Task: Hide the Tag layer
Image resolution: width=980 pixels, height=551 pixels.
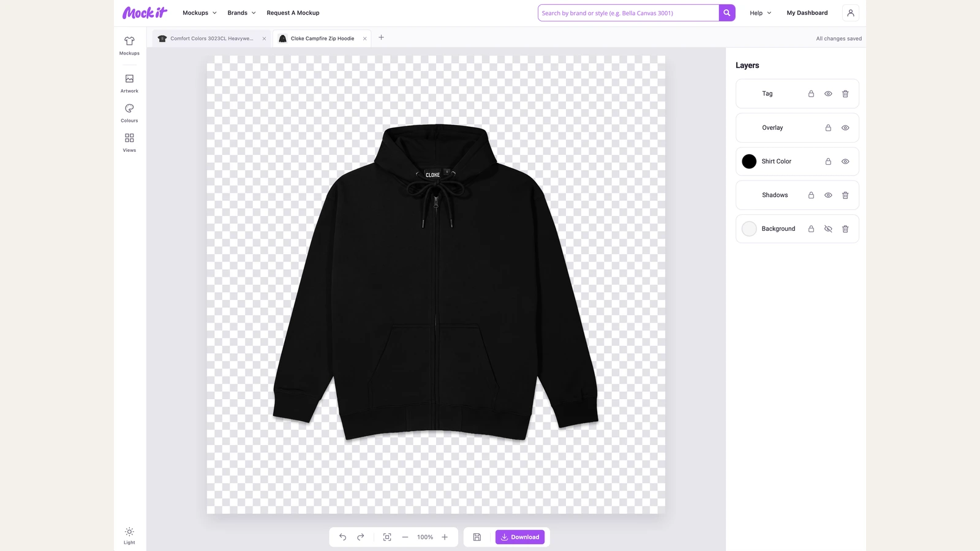Action: (x=828, y=94)
